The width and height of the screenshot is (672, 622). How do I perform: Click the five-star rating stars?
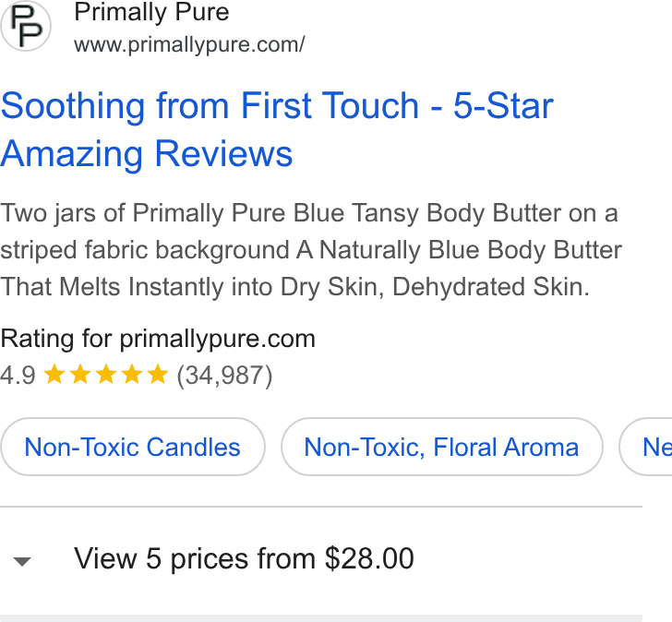coord(106,374)
